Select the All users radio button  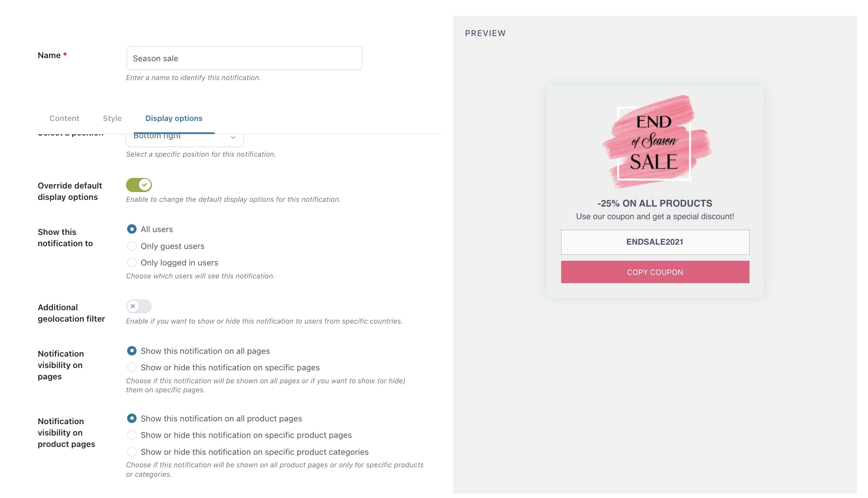coord(132,229)
